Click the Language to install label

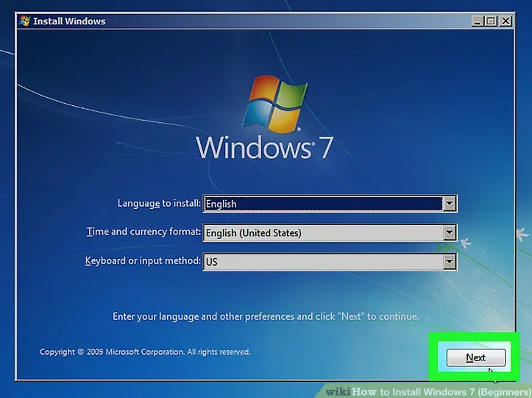tap(158, 204)
